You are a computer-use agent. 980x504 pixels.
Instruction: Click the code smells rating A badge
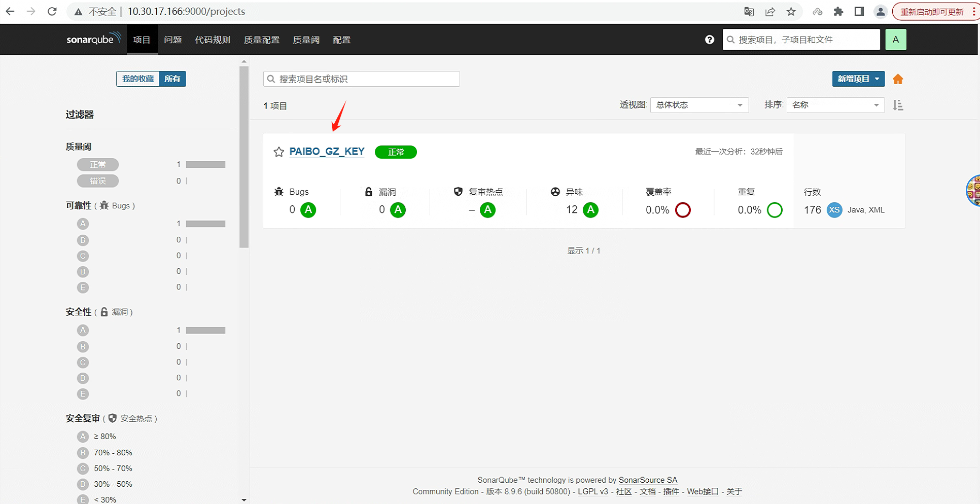coord(590,209)
